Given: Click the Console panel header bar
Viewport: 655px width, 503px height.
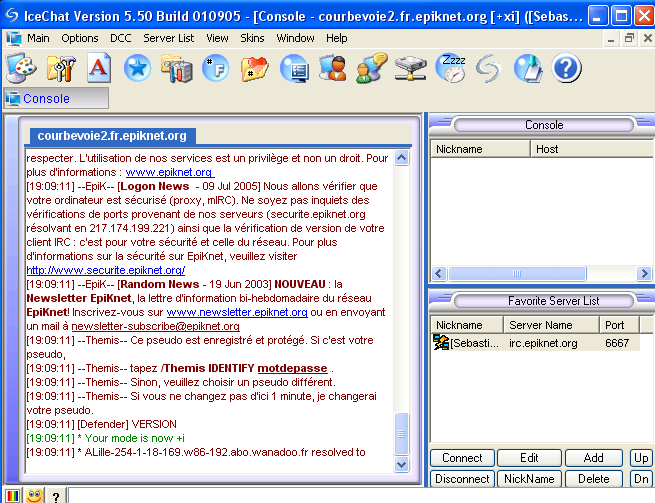Looking at the screenshot, I should click(544, 125).
